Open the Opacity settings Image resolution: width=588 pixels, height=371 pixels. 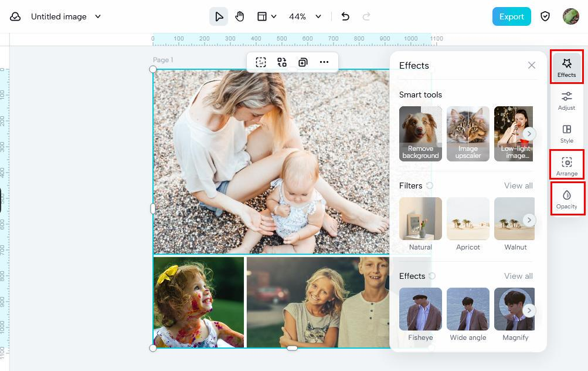pyautogui.click(x=566, y=199)
